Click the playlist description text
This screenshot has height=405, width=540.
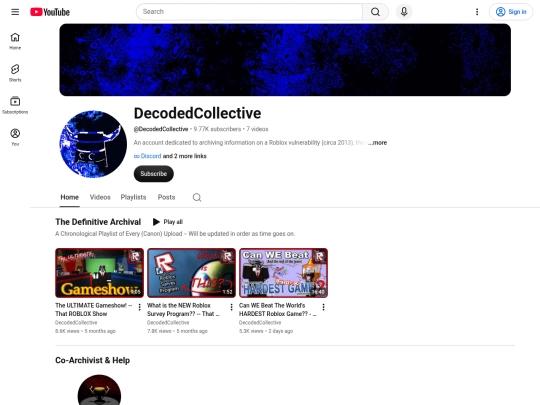(x=175, y=234)
